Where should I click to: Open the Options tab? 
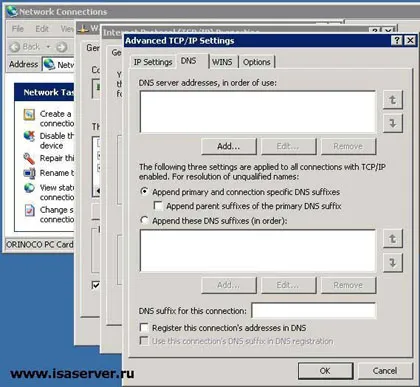[x=256, y=62]
